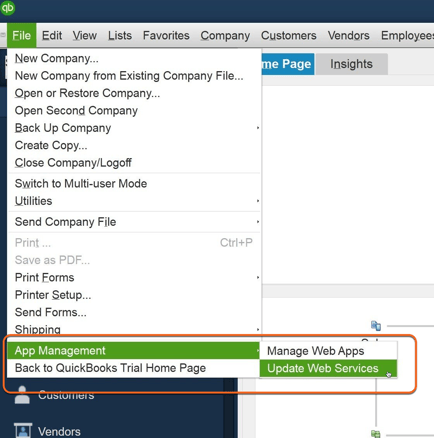Open the Favorites menu
Viewport: 434px width, 438px height.
(x=166, y=35)
